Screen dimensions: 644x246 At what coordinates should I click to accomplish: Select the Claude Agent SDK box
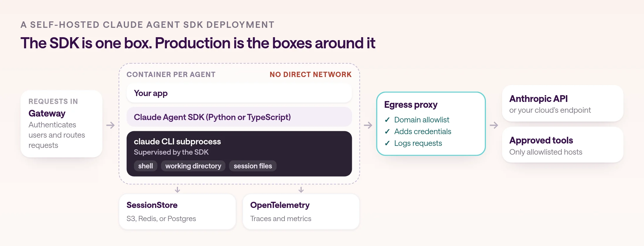point(239,117)
